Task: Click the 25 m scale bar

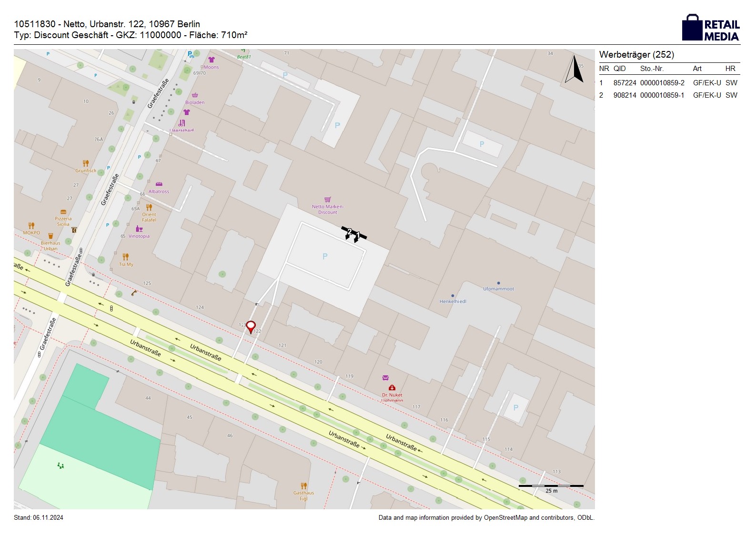Action: [x=551, y=486]
